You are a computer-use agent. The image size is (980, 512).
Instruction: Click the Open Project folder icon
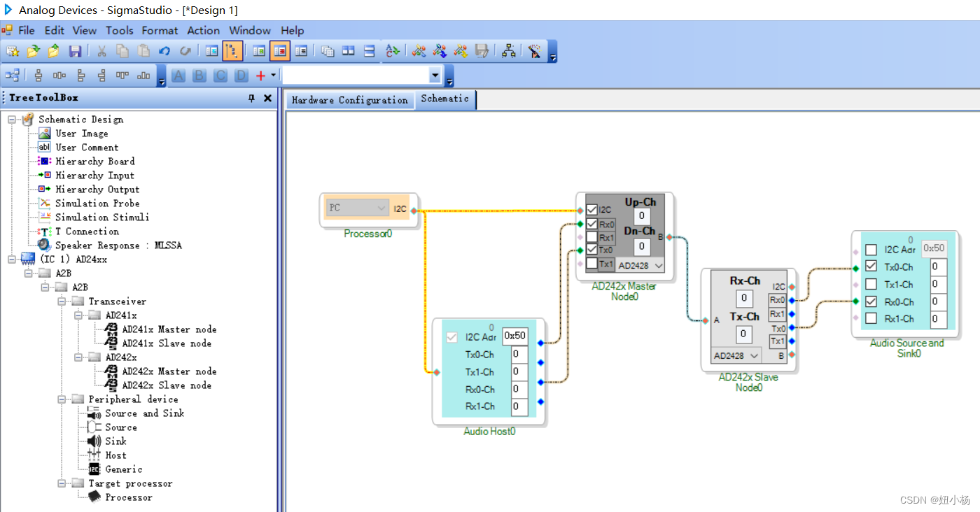[x=33, y=51]
